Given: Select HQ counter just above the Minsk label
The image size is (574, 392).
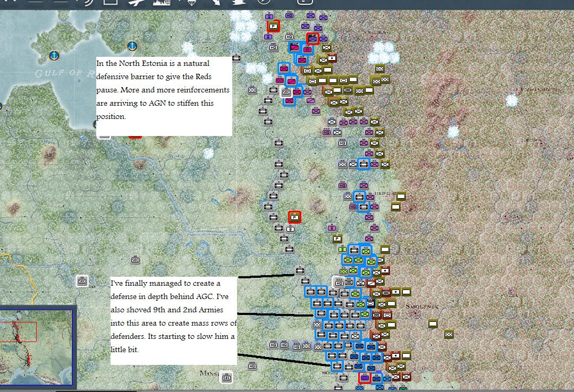Looking at the screenshot, I should pyautogui.click(x=252, y=365).
